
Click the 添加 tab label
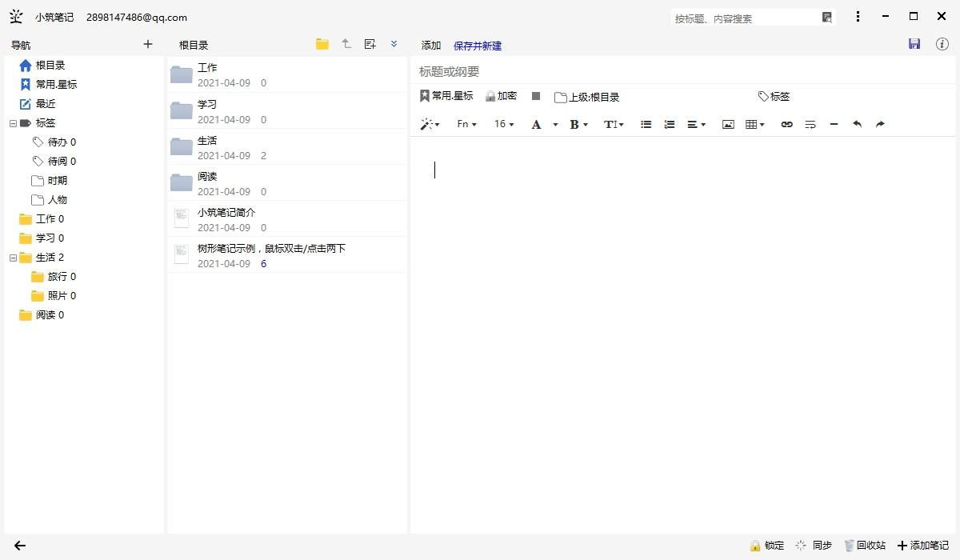click(431, 46)
